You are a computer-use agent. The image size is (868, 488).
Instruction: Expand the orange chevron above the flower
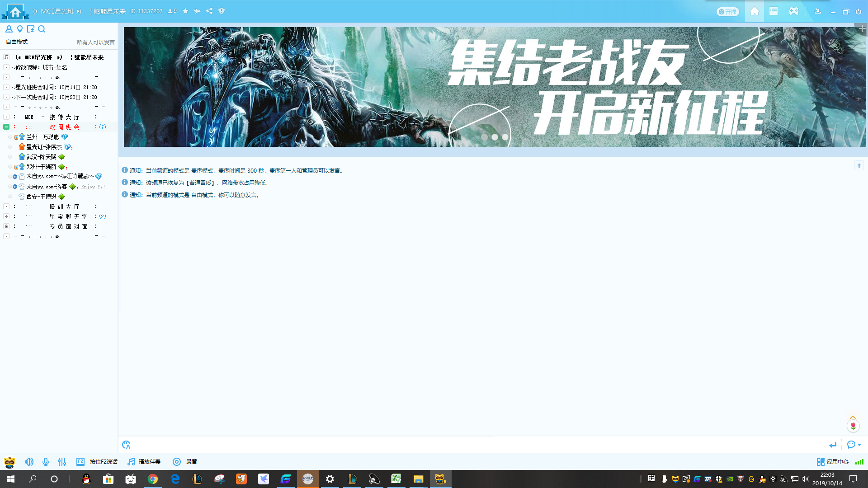pos(853,417)
